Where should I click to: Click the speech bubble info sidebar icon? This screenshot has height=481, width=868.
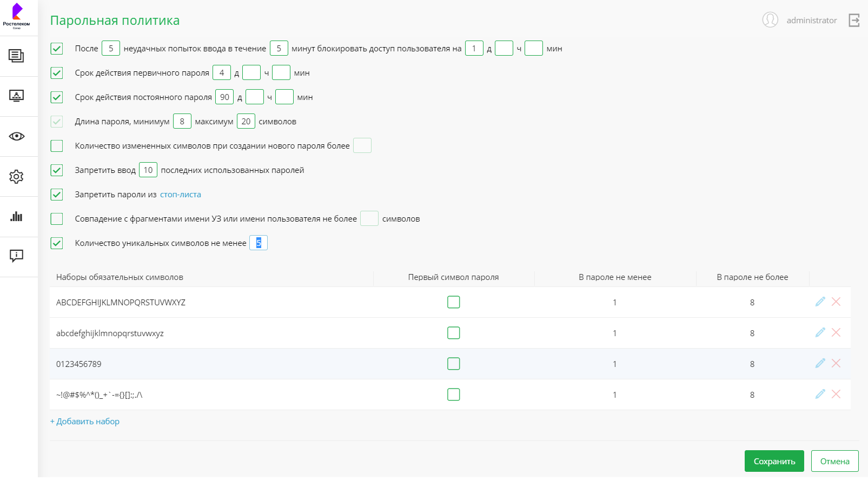pos(16,256)
